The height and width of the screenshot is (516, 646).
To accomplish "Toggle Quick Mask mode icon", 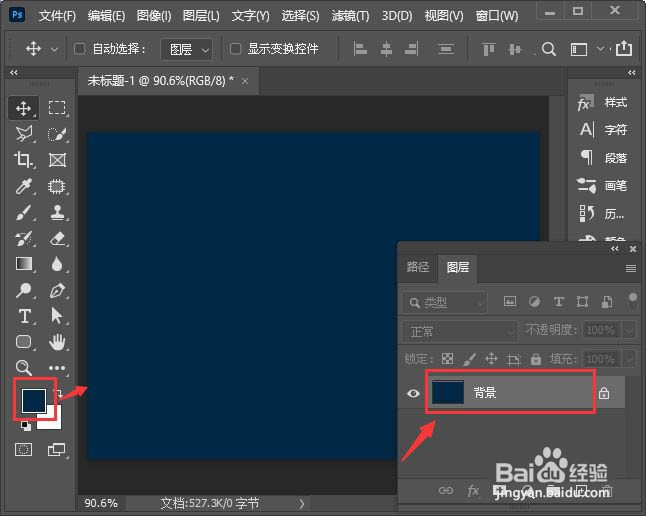I will pyautogui.click(x=23, y=449).
